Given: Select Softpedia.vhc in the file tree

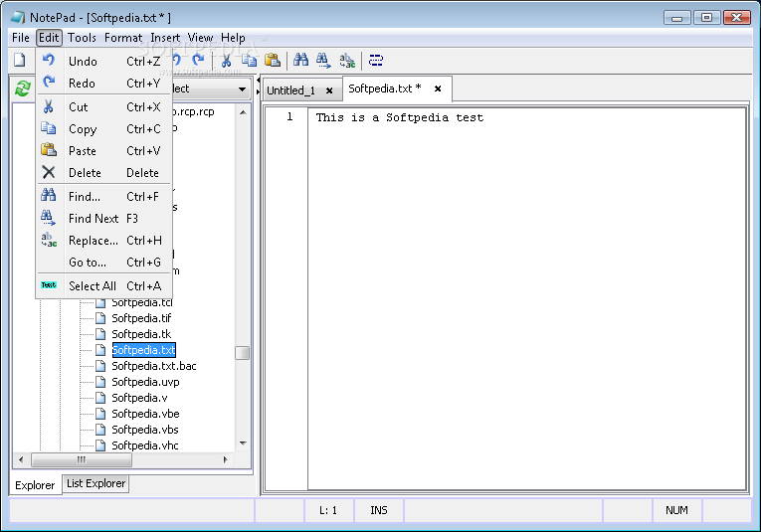Looking at the screenshot, I should 145,445.
